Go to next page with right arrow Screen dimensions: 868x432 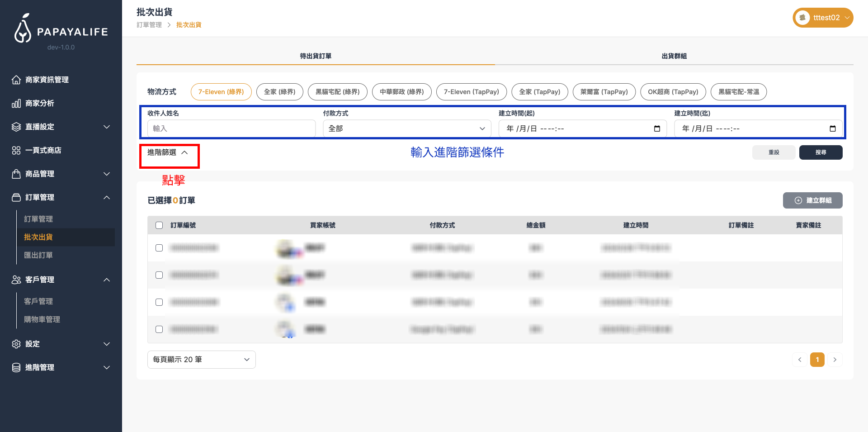(x=835, y=360)
